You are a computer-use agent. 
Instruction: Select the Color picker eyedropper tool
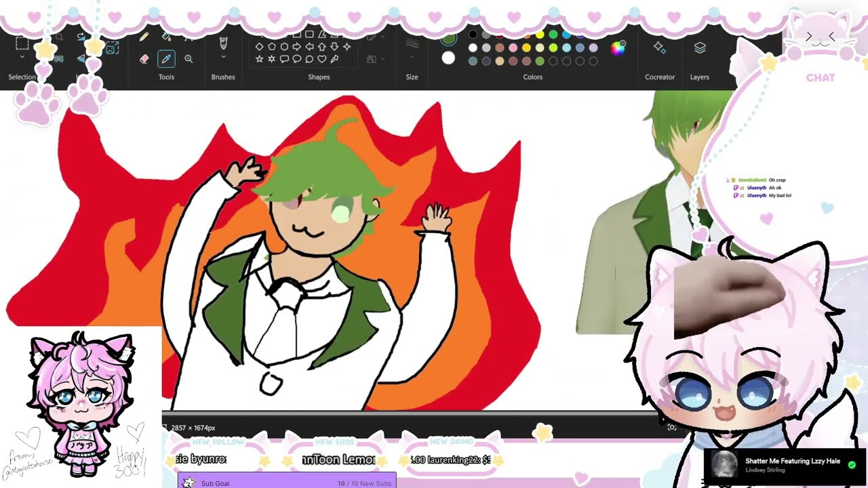point(166,59)
